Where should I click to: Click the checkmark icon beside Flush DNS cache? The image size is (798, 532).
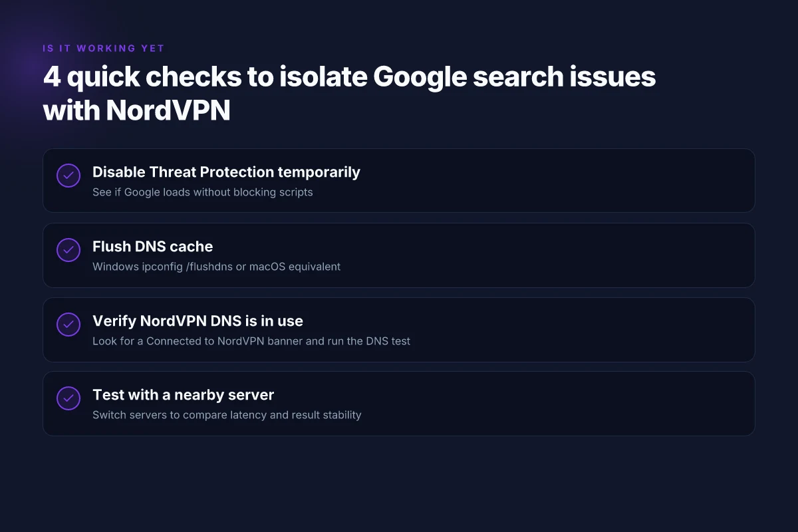tap(68, 250)
